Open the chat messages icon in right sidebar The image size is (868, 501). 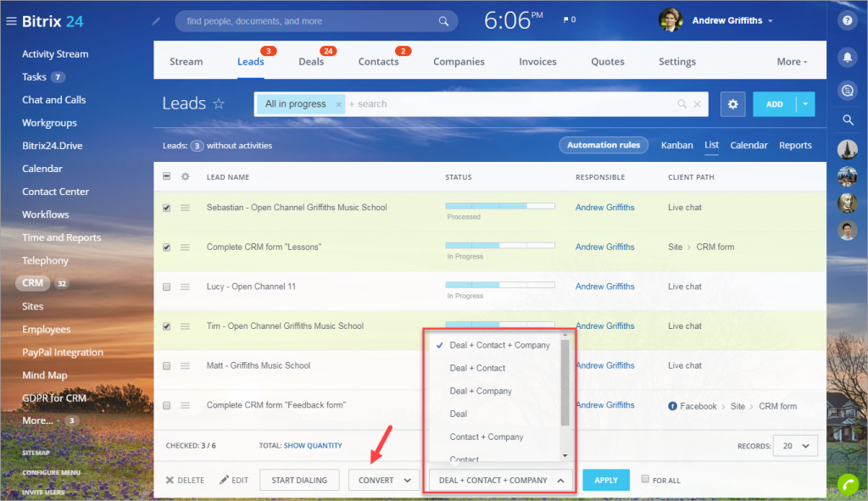(x=847, y=90)
